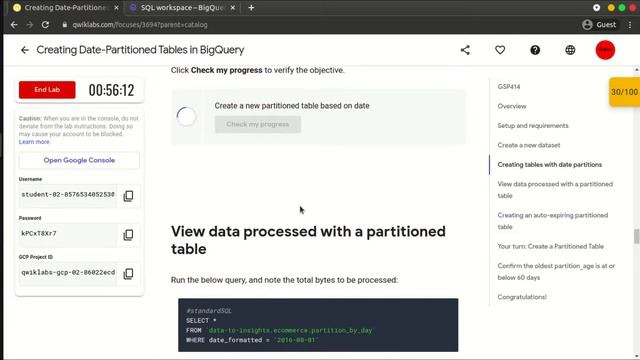The width and height of the screenshot is (640, 360).
Task: Click the browser back arrow
Action: click(14, 25)
